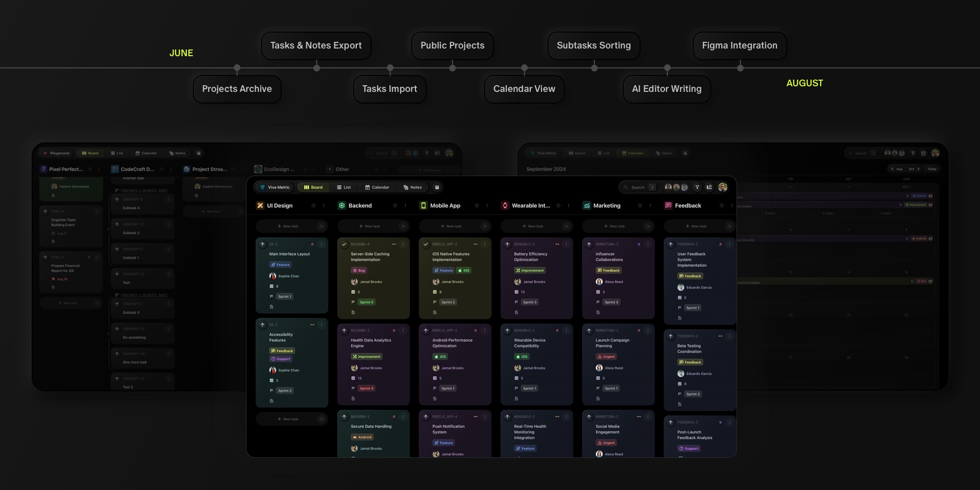Switch to the Calendar tab
980x490 pixels.
[x=378, y=187]
